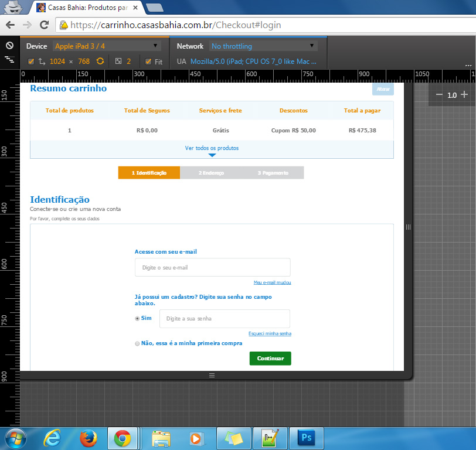Select the Casas Bahia browser tab

(x=87, y=8)
